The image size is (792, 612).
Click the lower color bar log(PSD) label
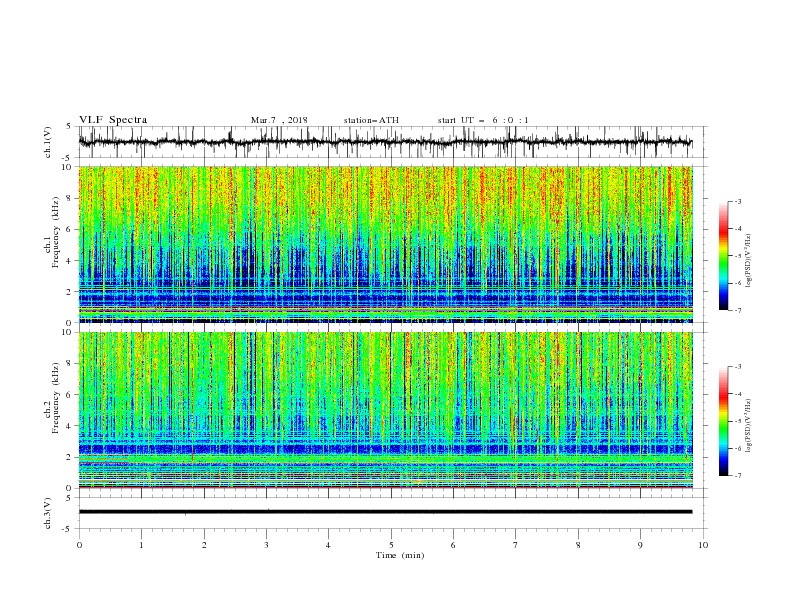point(749,425)
